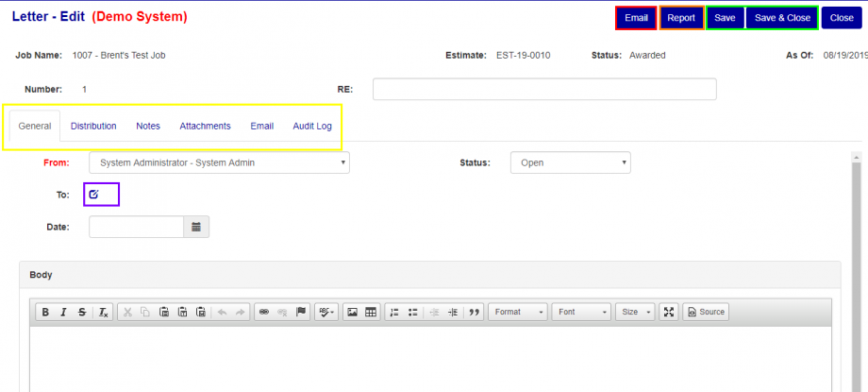
Task: Click the Email button at top
Action: [x=636, y=18]
